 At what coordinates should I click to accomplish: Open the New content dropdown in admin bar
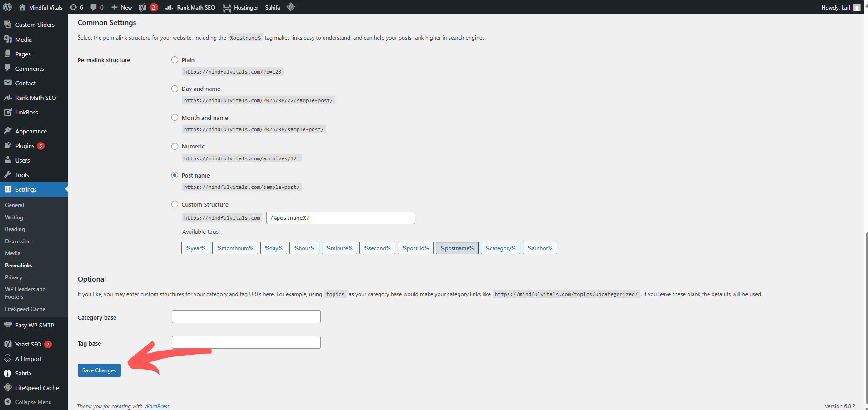[x=121, y=7]
